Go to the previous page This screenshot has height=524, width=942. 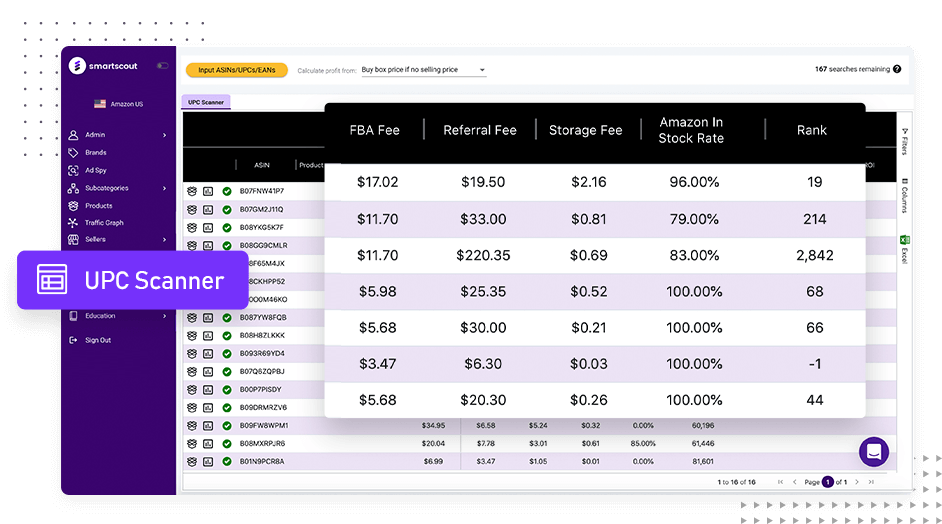pos(795,482)
